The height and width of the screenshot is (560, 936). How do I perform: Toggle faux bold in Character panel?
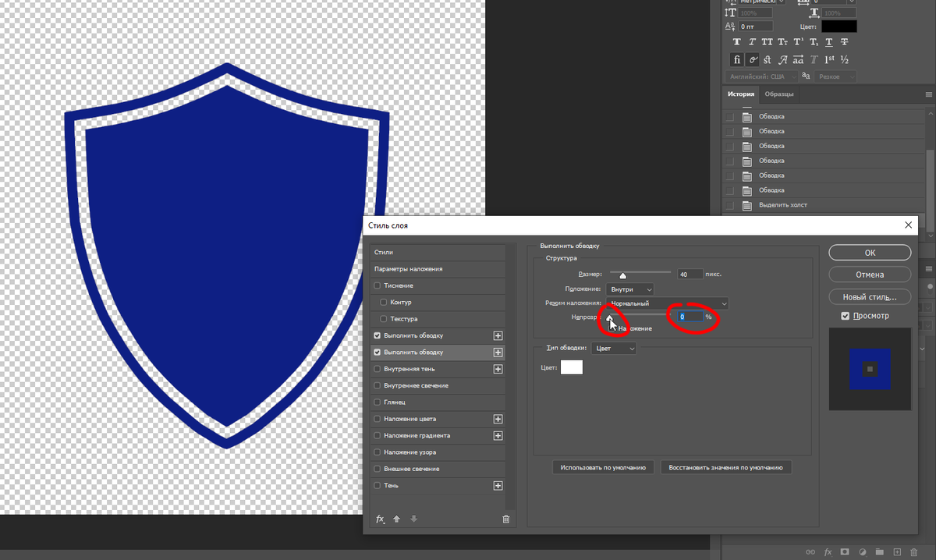click(737, 41)
